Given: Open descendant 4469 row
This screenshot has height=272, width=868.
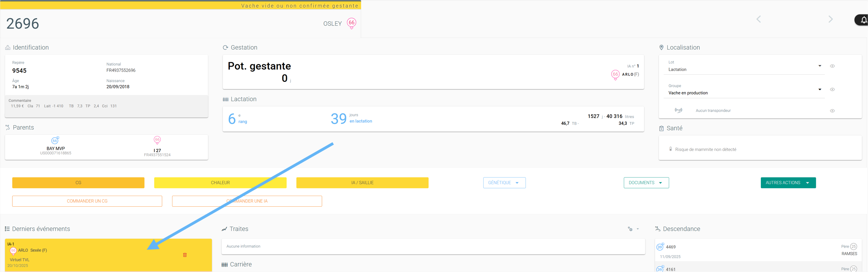Looking at the screenshot, I should (x=758, y=251).
